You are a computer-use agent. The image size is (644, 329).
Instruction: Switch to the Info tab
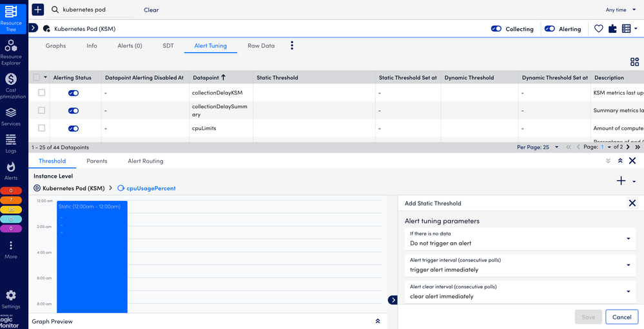coord(92,46)
